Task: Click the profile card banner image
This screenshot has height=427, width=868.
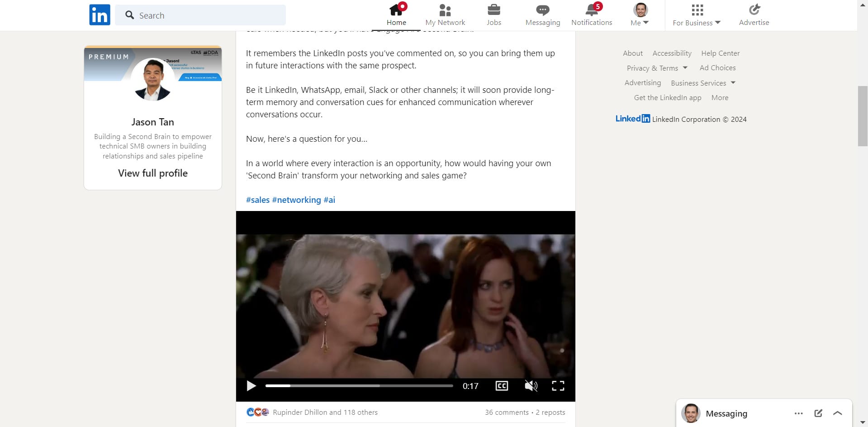Action: coord(153,64)
